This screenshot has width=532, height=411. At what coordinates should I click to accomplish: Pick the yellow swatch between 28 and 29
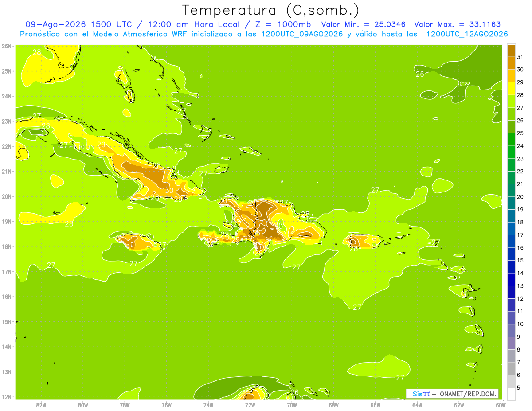(511, 89)
